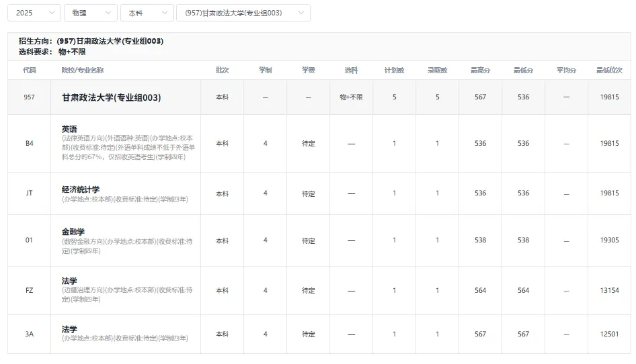Select the 金融学 major name
Screen dimensions: 636x364
click(73, 232)
